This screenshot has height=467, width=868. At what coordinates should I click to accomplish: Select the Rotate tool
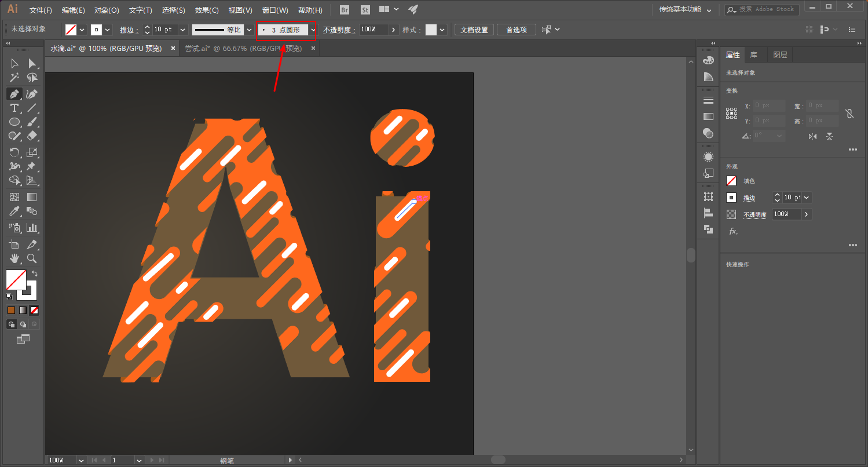click(14, 152)
